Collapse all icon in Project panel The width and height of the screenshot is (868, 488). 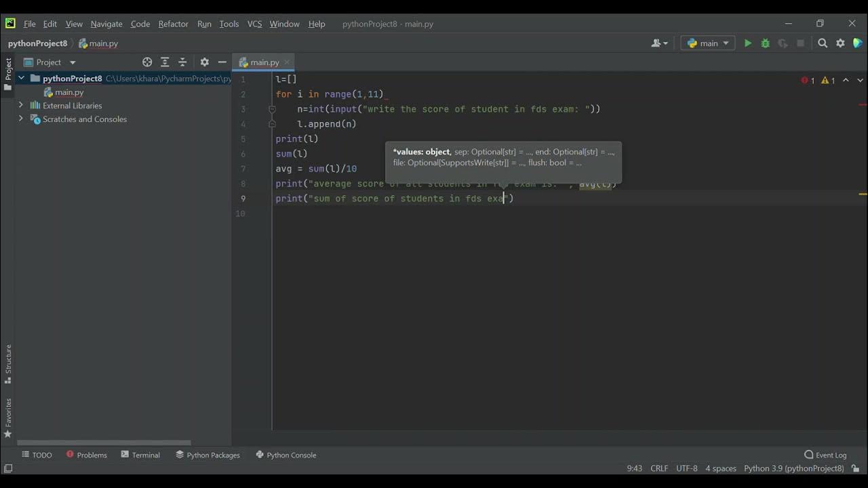tap(182, 62)
